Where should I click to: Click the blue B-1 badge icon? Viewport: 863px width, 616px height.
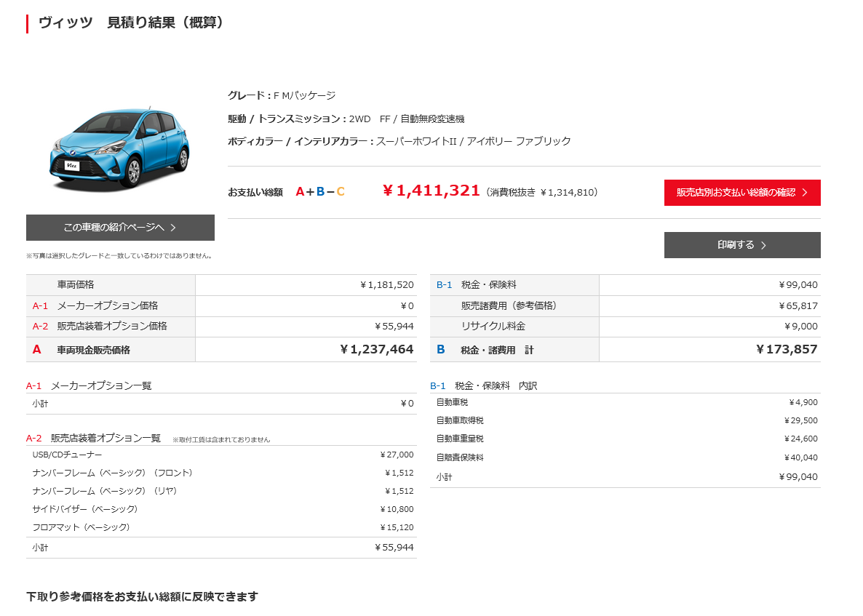pos(446,284)
